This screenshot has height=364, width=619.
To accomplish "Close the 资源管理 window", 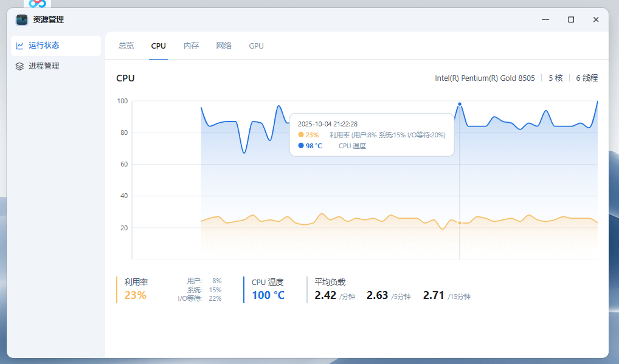I will coord(596,19).
